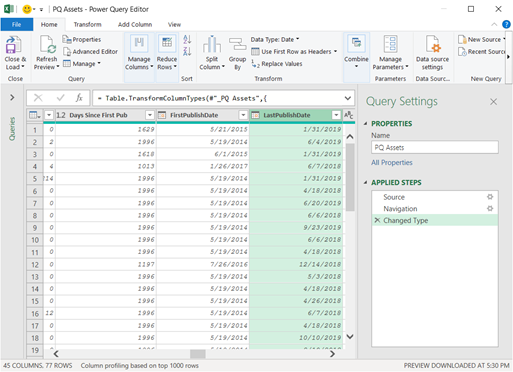Click the formula bar text
The image size is (513, 372).
tap(182, 98)
